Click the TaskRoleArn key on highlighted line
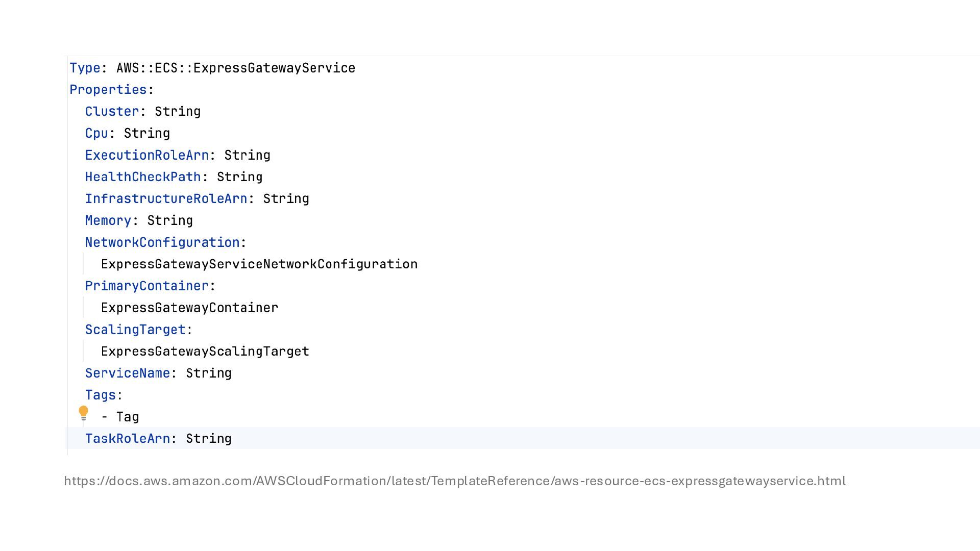The height and width of the screenshot is (551, 980). [127, 439]
